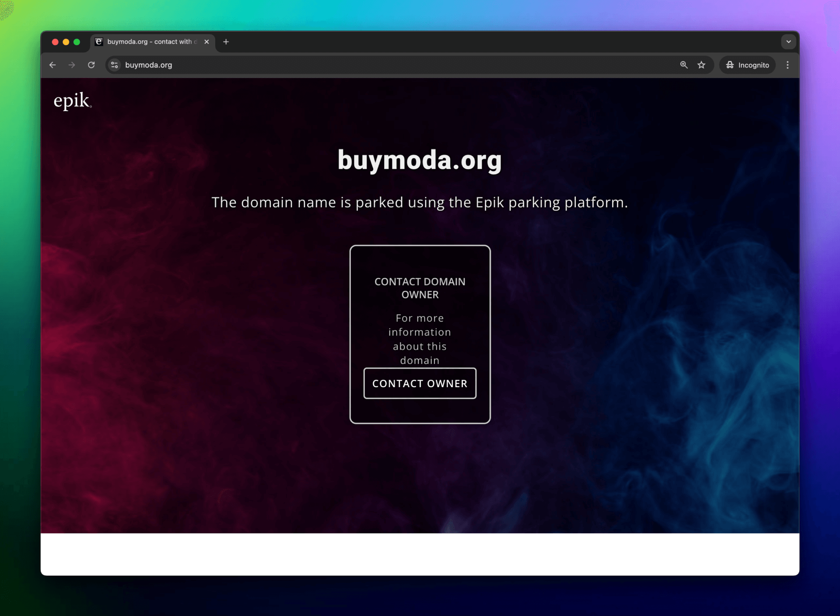Screen dimensions: 840x616
Task: Go back using the browser back arrow
Action: pyautogui.click(x=52, y=65)
